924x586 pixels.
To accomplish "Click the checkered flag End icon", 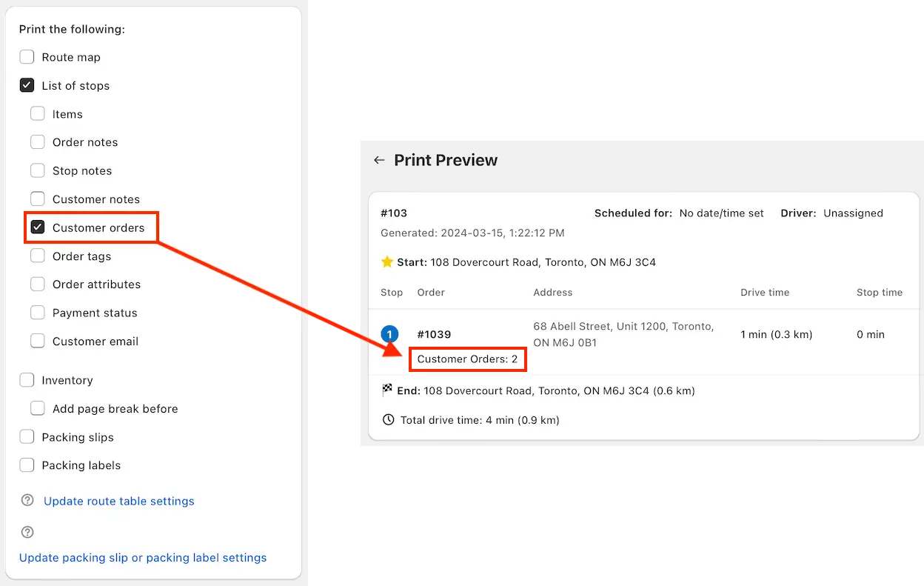I will 387,390.
